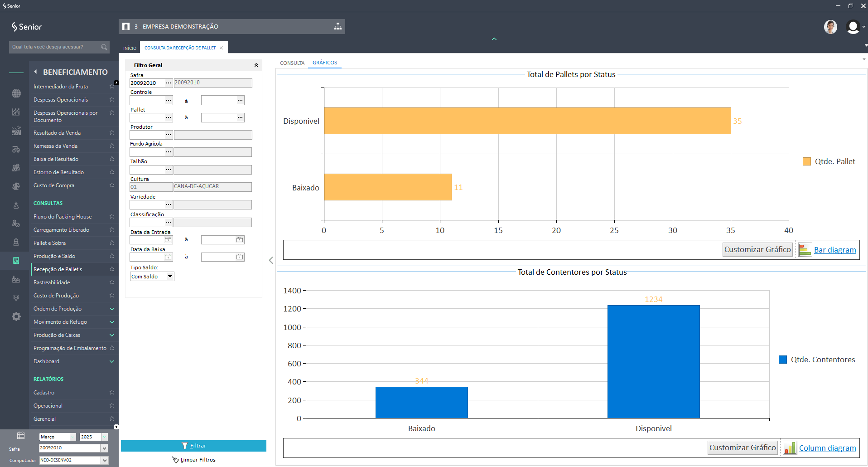Open the settings gear in sidebar
This screenshot has height=467, width=868.
[16, 316]
